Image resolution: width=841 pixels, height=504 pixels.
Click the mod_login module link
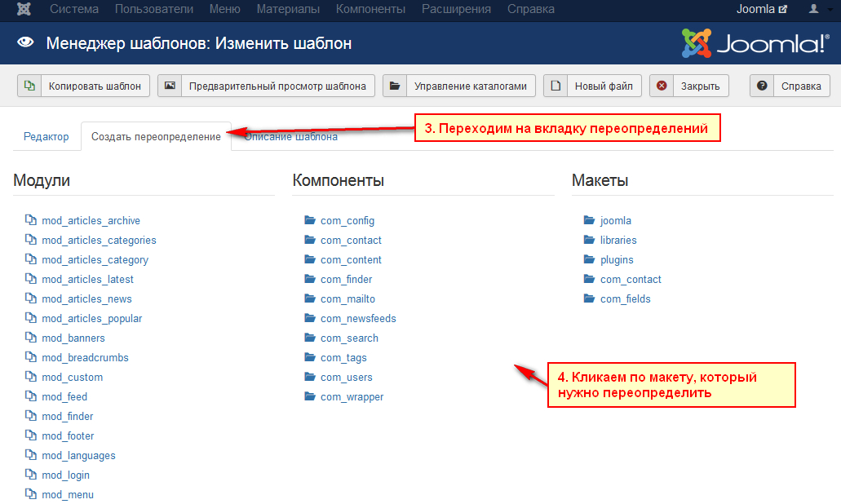(65, 475)
